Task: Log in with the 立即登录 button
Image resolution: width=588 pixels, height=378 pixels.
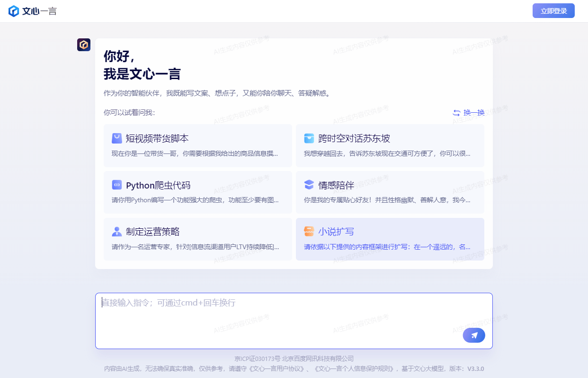Action: (553, 11)
